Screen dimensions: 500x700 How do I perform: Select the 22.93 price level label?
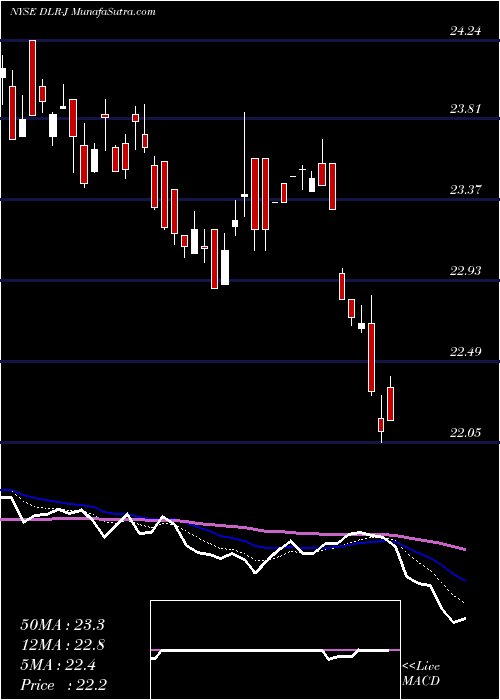coord(465,271)
